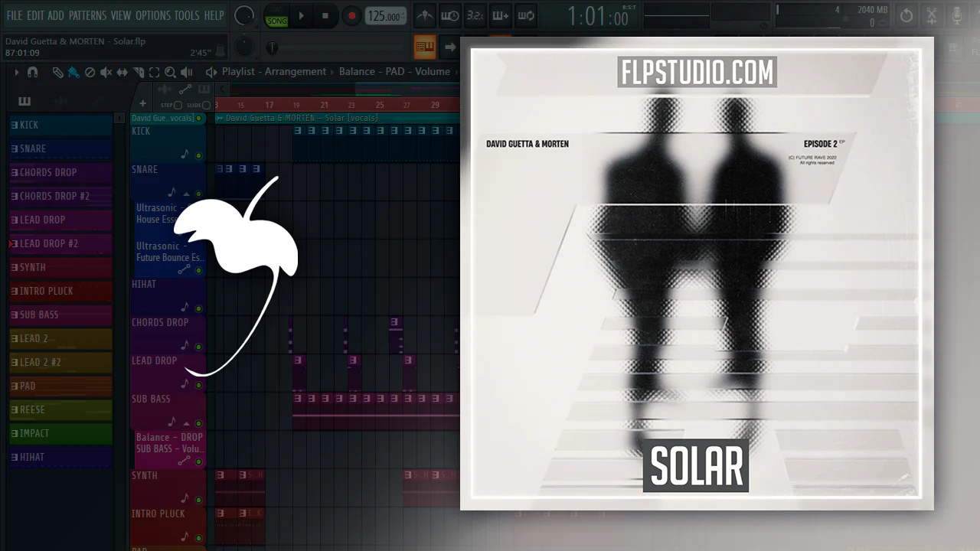Open the ADD menu
Image resolution: width=980 pixels, height=551 pixels.
point(56,15)
